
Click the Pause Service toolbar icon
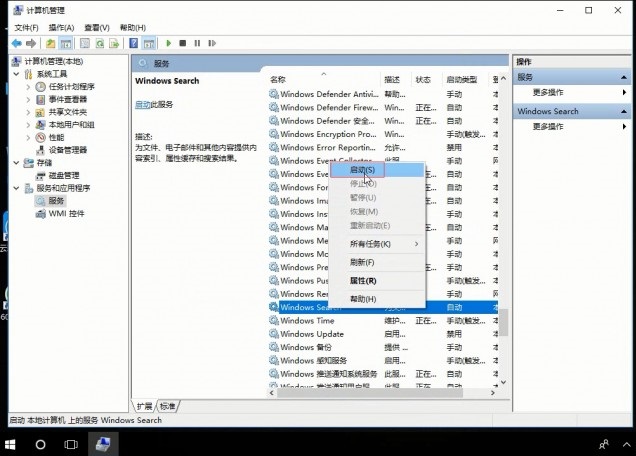coord(197,43)
